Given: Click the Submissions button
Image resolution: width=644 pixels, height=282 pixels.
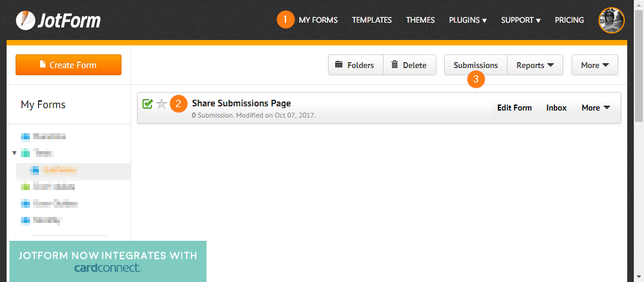Looking at the screenshot, I should [x=475, y=65].
